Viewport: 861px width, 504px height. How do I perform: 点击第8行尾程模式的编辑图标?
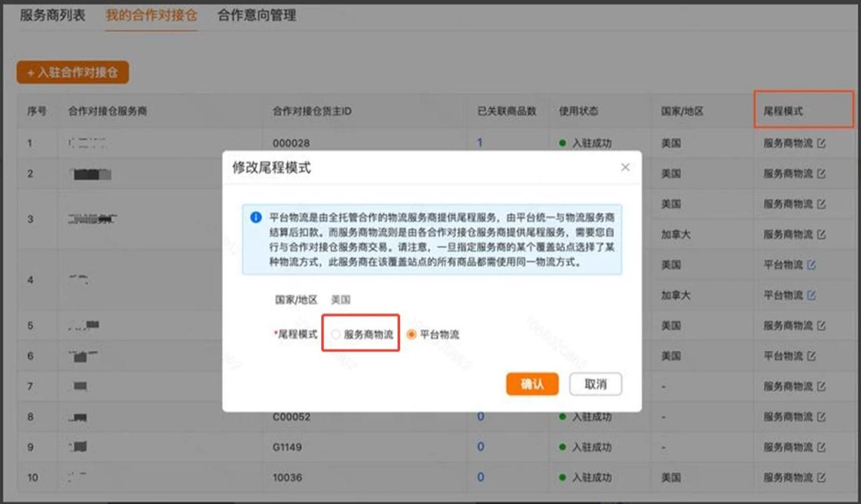pyautogui.click(x=822, y=417)
